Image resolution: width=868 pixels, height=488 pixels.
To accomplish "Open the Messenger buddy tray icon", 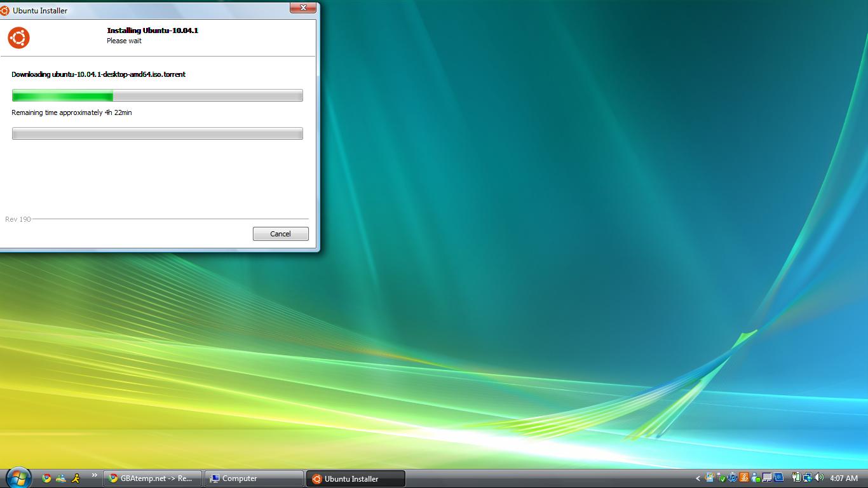I will pos(756,478).
